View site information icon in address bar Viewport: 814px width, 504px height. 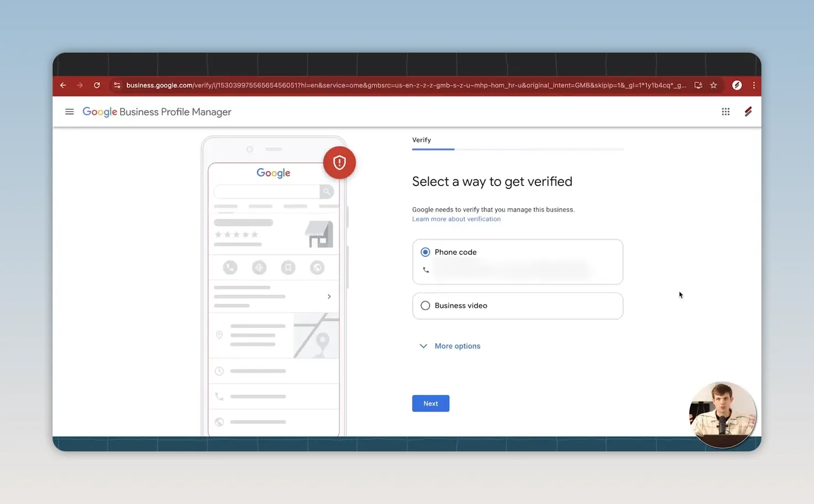pos(117,85)
